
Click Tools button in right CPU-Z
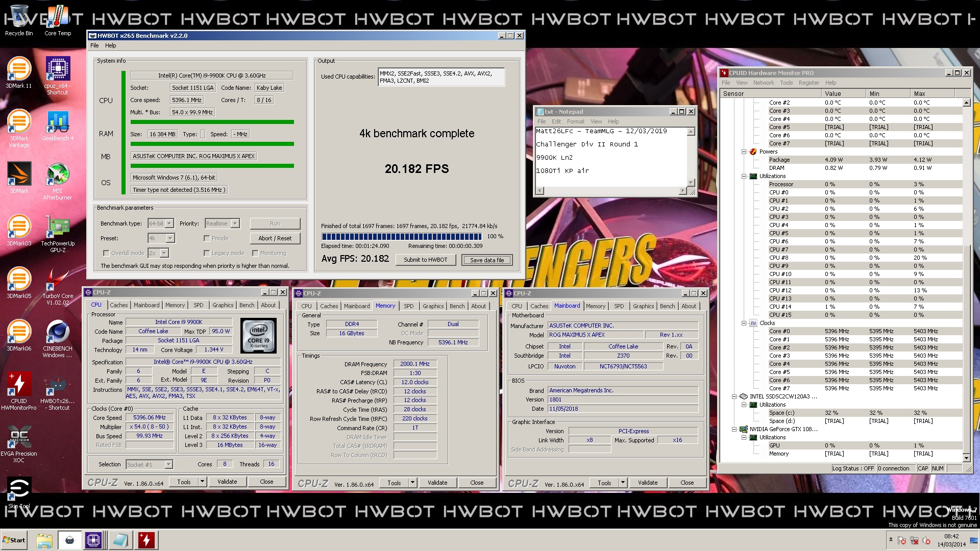(x=604, y=483)
